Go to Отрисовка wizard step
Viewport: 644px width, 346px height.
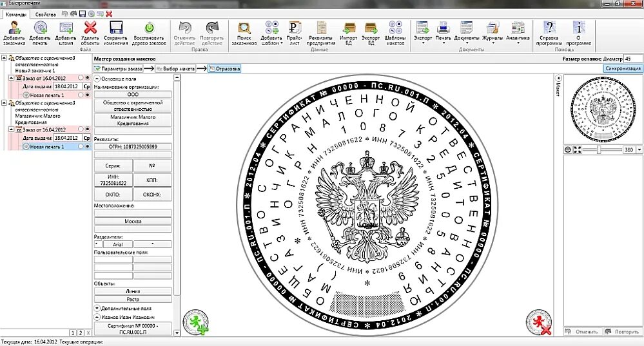[x=224, y=68]
